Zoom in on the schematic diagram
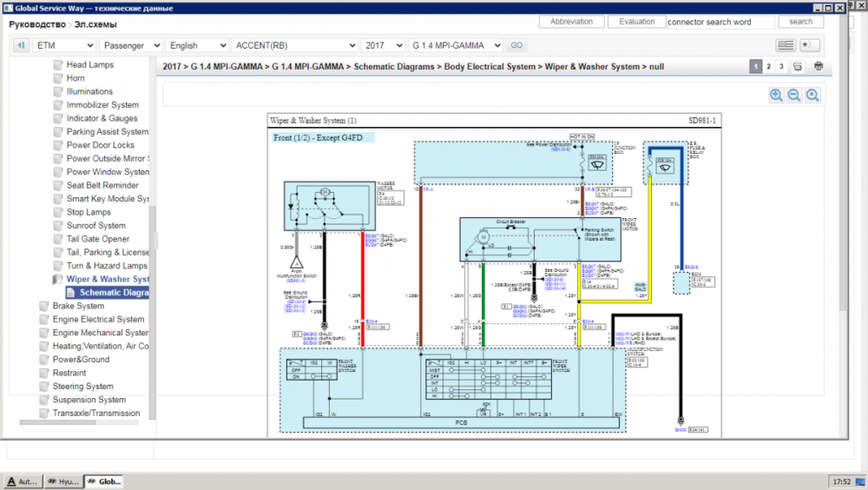This screenshot has height=490, width=868. pyautogui.click(x=776, y=96)
